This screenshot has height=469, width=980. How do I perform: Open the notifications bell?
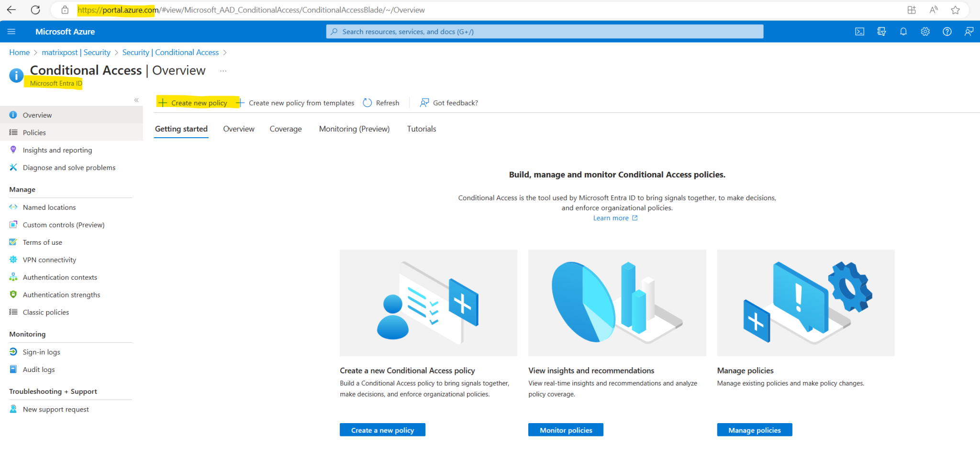[903, 31]
